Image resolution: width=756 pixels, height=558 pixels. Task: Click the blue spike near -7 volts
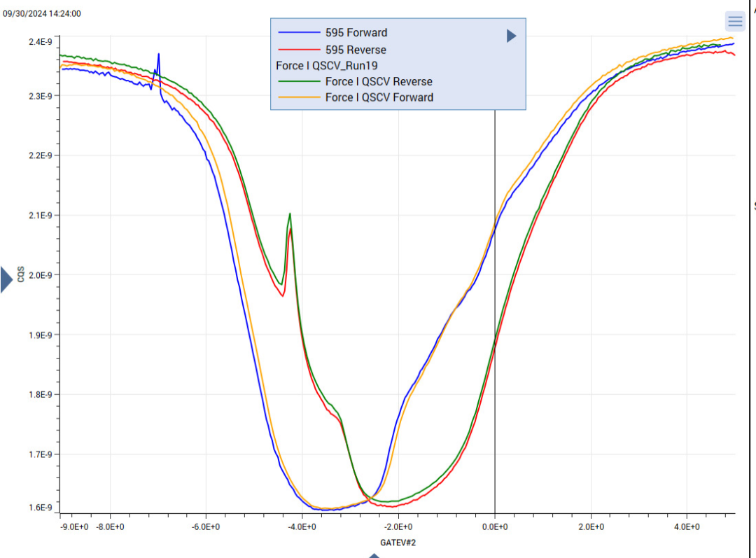(158, 63)
